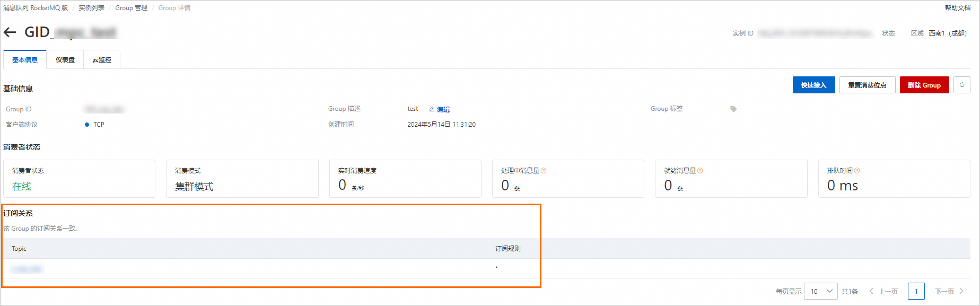Screen dimensions: 980x306
Task: Click the 实时消费速度 card label
Action: coord(357,171)
